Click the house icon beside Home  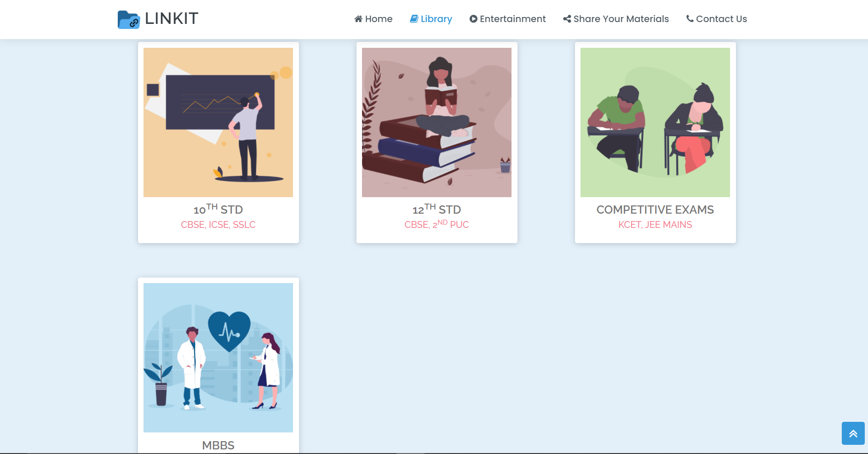click(358, 19)
